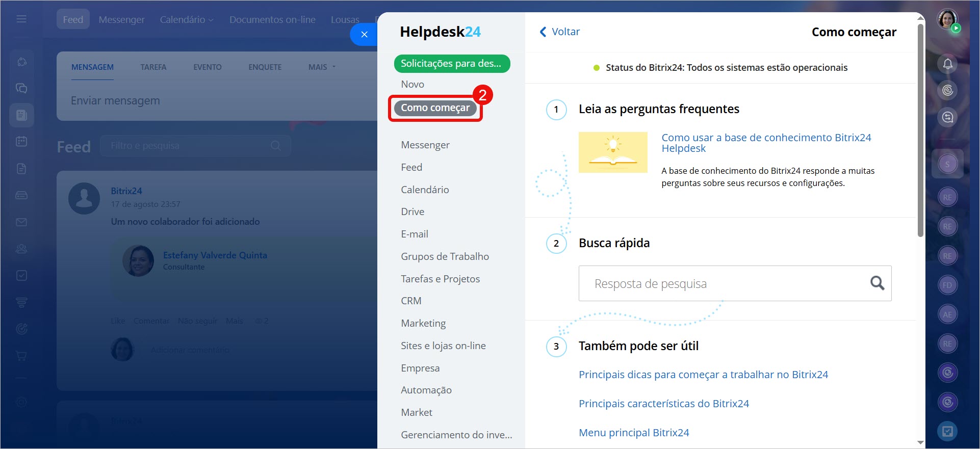Click the Filtro e pesquisa feed search field
This screenshot has width=980, height=449.
[x=195, y=146]
